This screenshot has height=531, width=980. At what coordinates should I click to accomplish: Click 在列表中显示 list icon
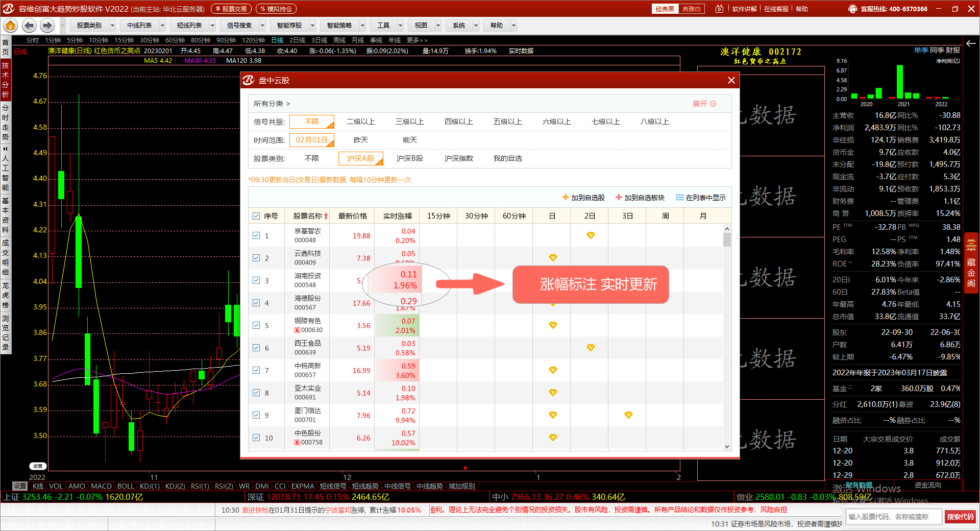680,197
